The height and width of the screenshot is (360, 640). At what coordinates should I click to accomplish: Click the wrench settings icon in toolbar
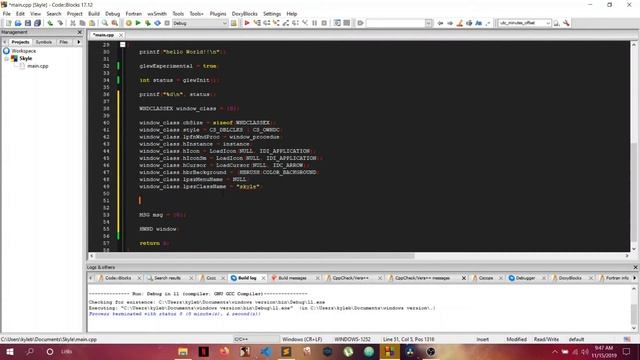(566, 23)
